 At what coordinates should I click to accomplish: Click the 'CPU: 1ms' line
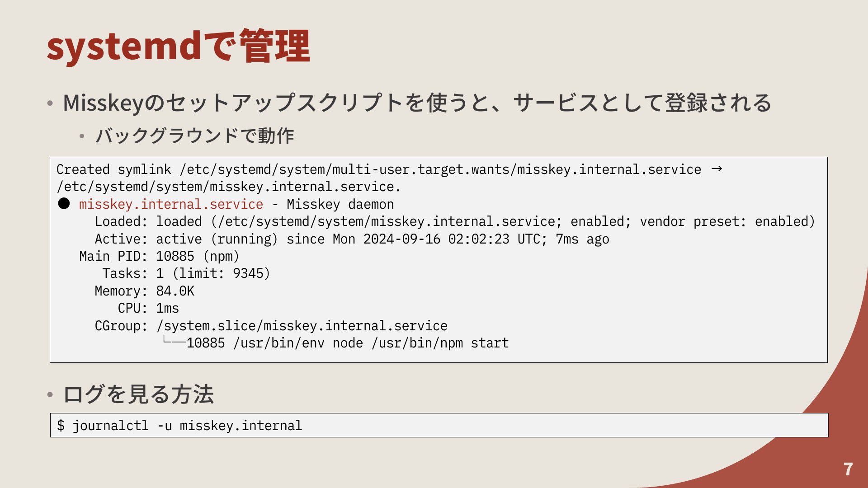148,308
